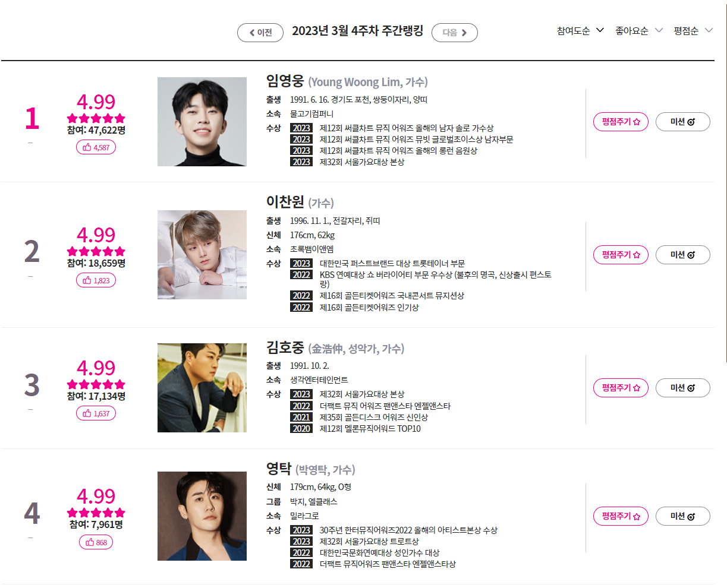The height and width of the screenshot is (588, 727).
Task: Rate 임영웅 using 평점주기 star button
Action: click(x=621, y=122)
